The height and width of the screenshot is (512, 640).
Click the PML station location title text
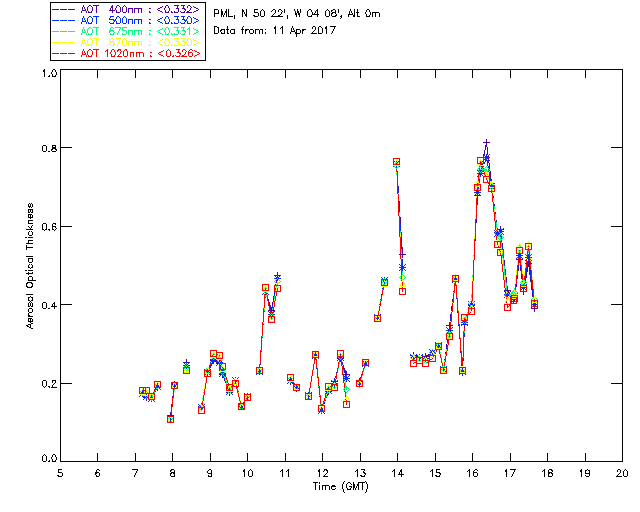pyautogui.click(x=297, y=13)
